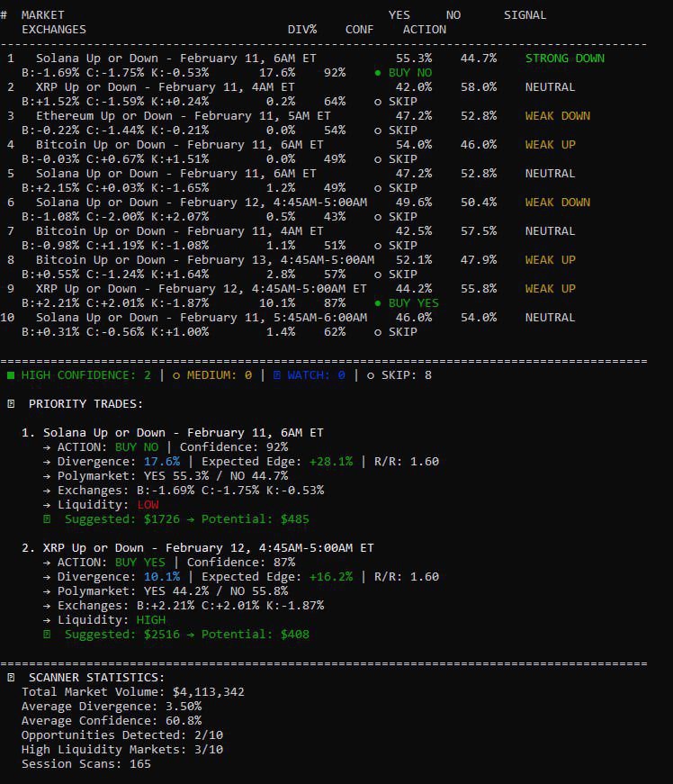Select the BUY YES action in the market table
Screen dimensions: 673x784
click(414, 303)
